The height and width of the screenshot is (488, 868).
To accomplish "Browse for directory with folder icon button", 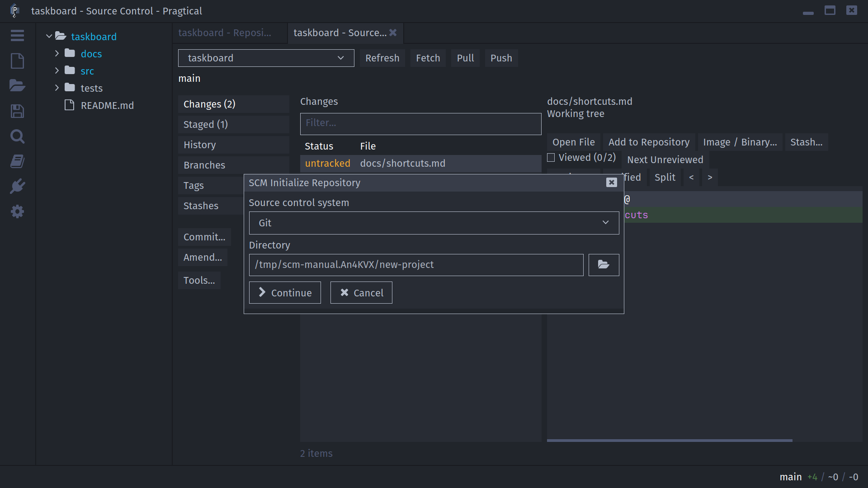I will pos(604,265).
